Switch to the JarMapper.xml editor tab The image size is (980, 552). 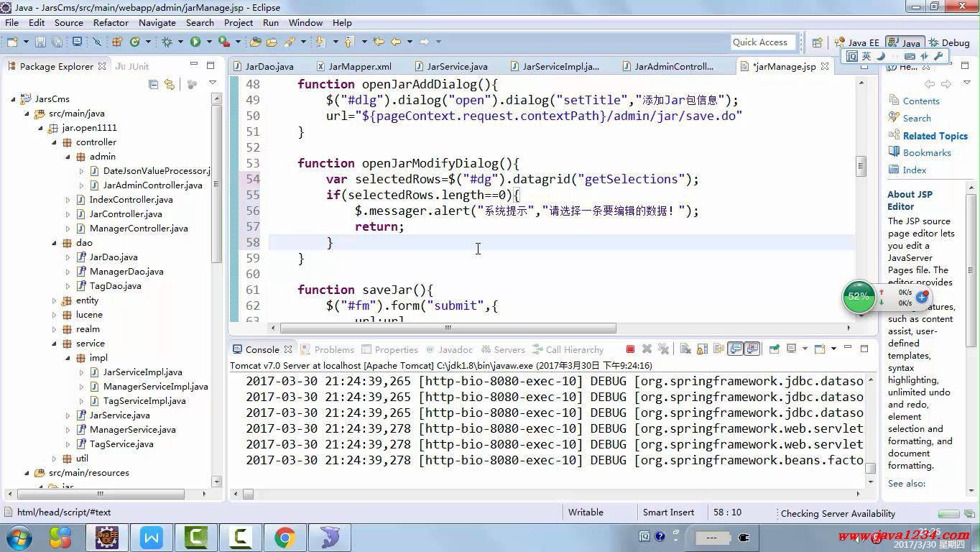pyautogui.click(x=353, y=66)
